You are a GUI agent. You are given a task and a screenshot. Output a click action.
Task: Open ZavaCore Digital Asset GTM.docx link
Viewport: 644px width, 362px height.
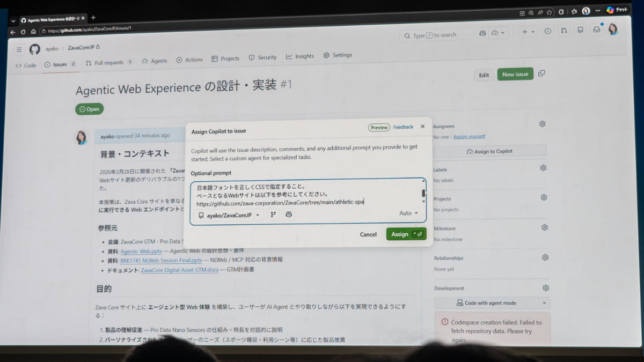coord(179,270)
